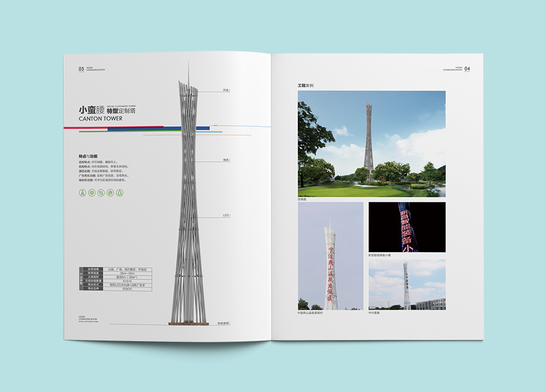Screen dimensions: 546x392
Task: Click the CANTON TOWER heading
Action: (x=101, y=118)
